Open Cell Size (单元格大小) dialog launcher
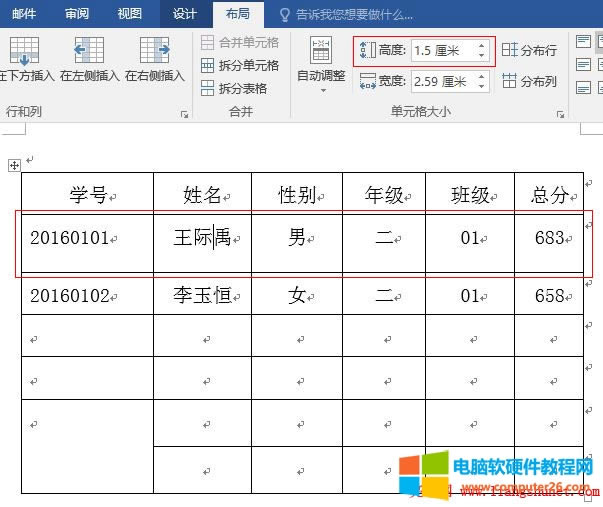Screen dimensions: 603x507 click(560, 114)
